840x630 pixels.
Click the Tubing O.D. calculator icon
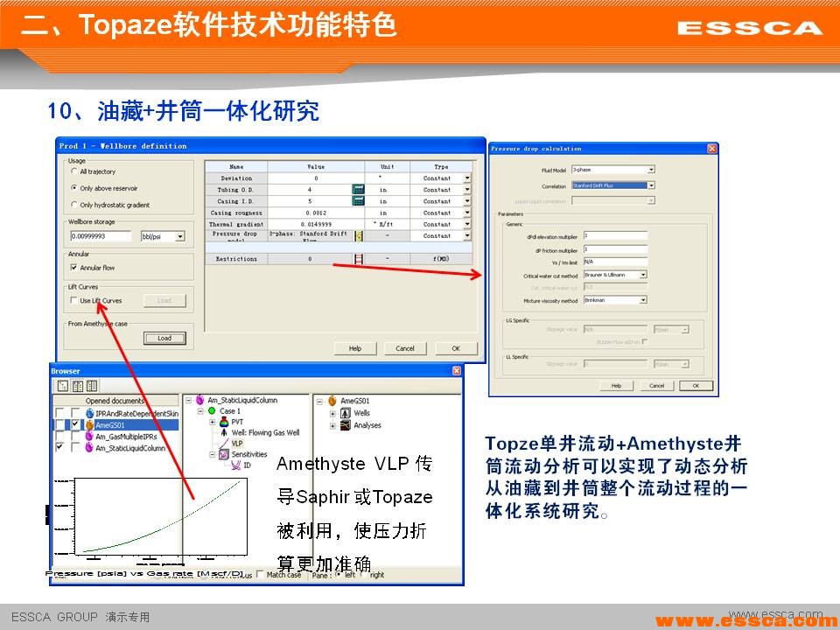[357, 189]
